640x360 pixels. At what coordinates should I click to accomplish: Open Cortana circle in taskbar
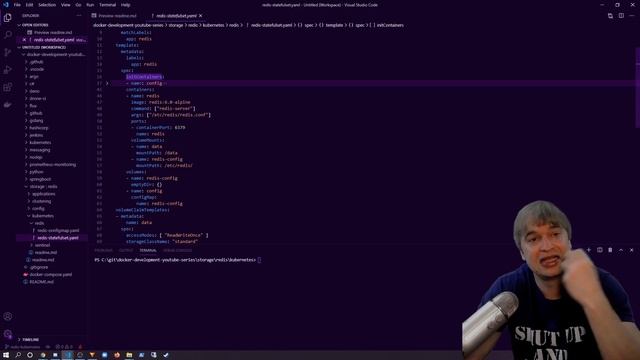coord(30,355)
